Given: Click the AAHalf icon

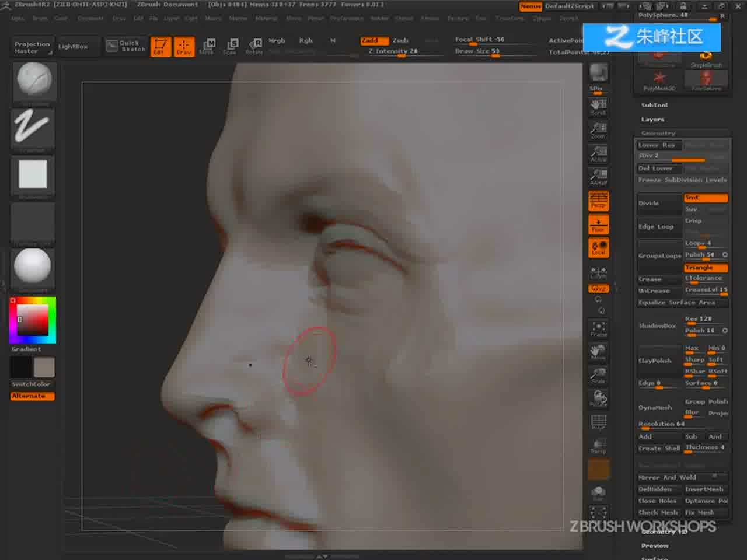Looking at the screenshot, I should (598, 177).
